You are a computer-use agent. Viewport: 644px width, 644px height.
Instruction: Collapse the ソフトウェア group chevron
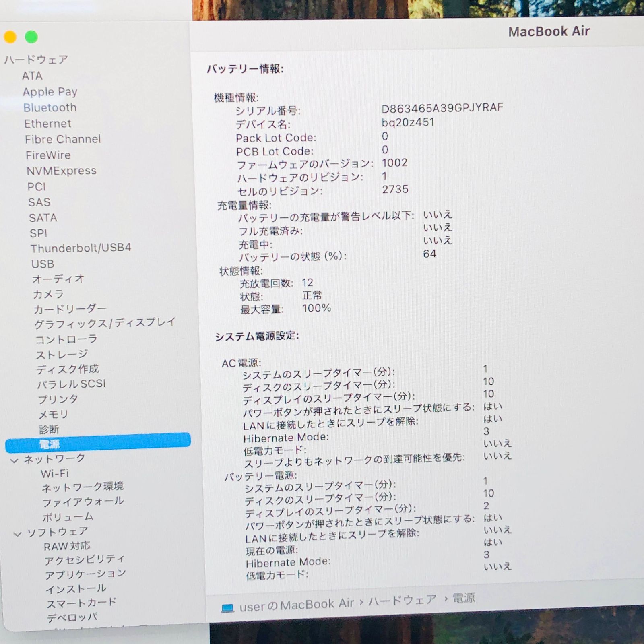[x=17, y=534]
